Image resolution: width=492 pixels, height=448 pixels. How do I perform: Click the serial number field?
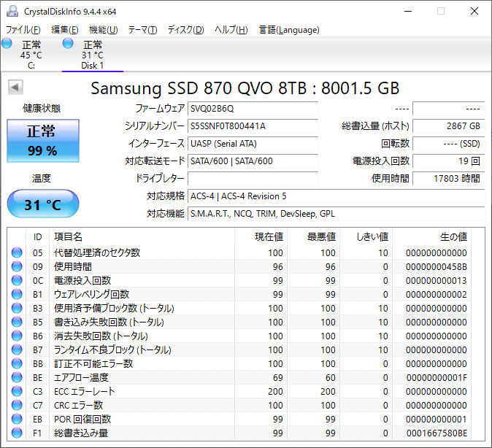pyautogui.click(x=253, y=125)
